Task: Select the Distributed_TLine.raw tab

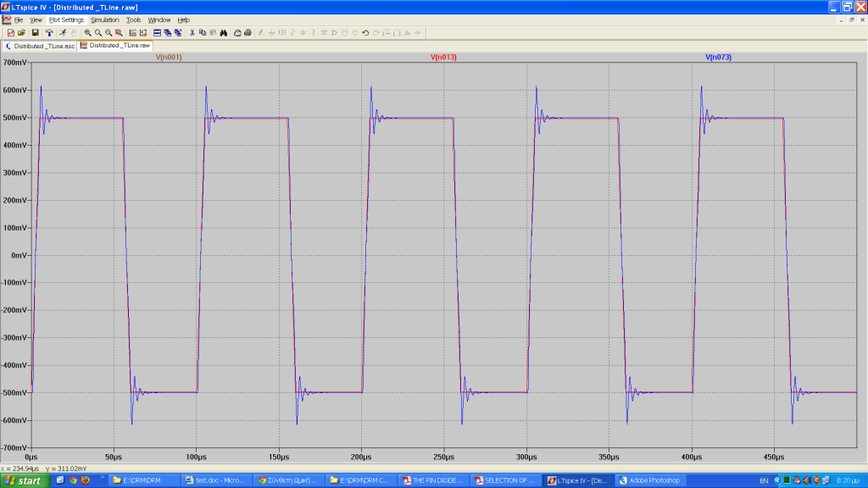Action: click(116, 46)
